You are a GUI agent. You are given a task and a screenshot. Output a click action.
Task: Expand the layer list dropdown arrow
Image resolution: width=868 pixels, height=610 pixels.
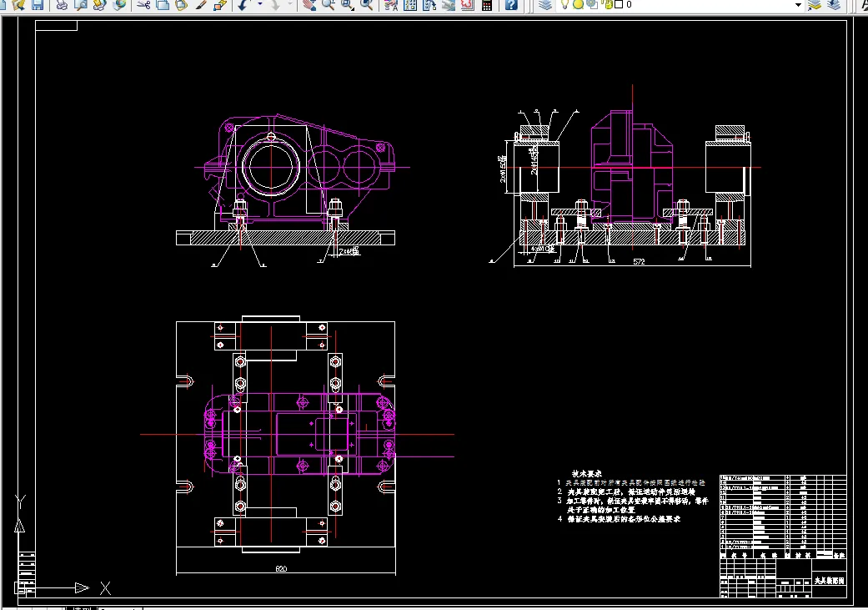click(798, 5)
